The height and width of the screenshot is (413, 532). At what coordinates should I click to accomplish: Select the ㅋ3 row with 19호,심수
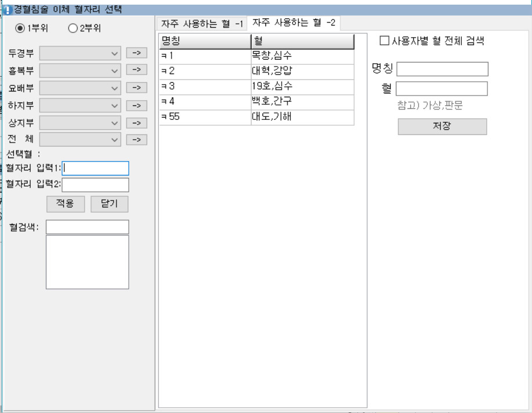point(256,87)
